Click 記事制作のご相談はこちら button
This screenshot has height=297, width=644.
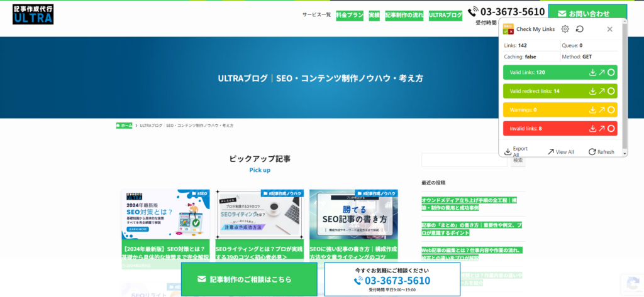tap(249, 279)
